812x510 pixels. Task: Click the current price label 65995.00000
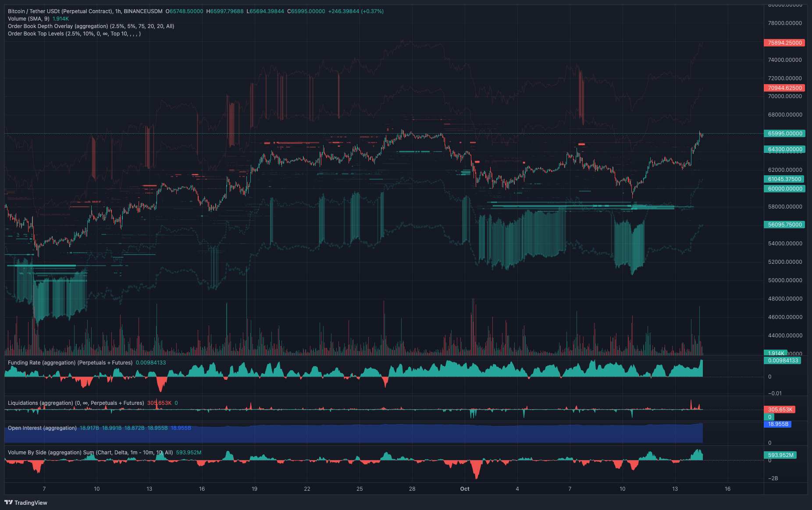click(x=784, y=134)
